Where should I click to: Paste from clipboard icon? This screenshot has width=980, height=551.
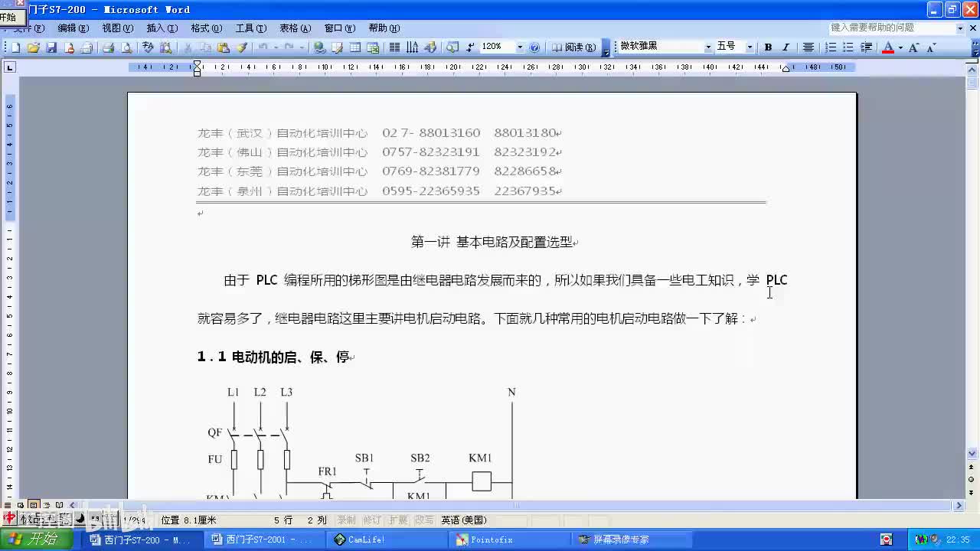click(224, 47)
